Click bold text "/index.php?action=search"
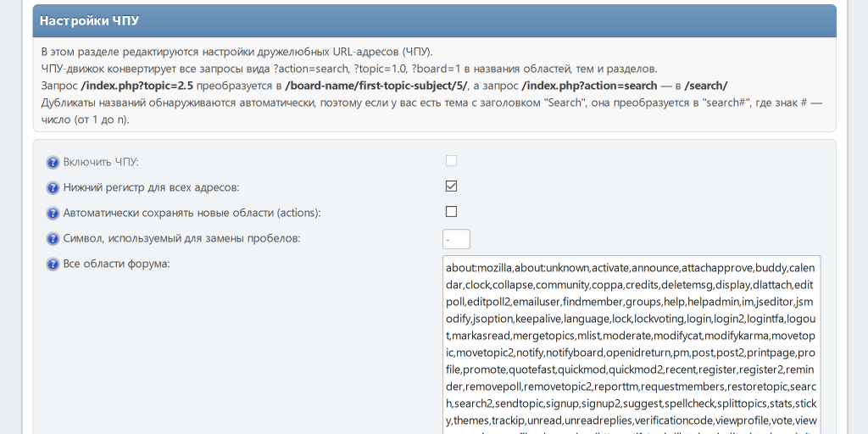Viewport: 868px width, 434px height. tap(589, 86)
